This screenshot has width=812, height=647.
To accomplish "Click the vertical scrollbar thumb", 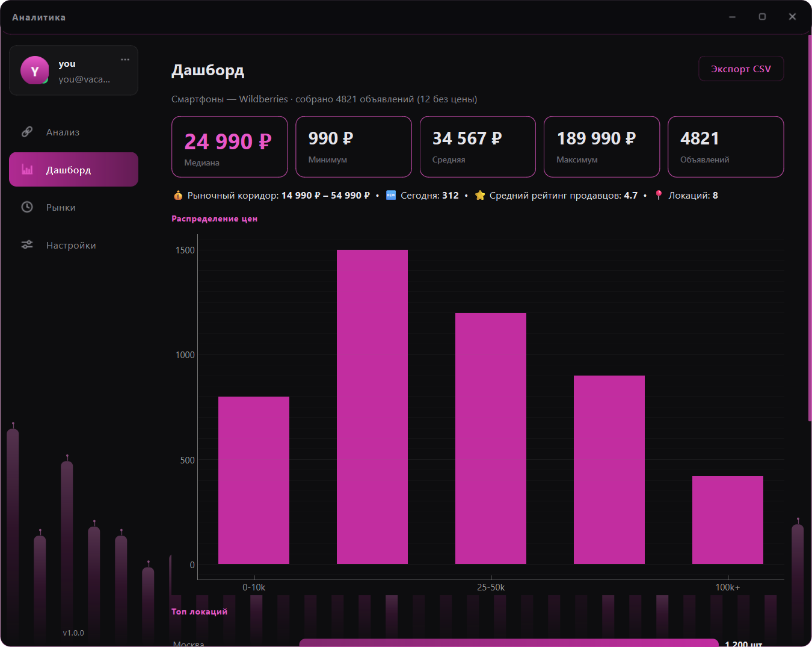I will coord(810,228).
